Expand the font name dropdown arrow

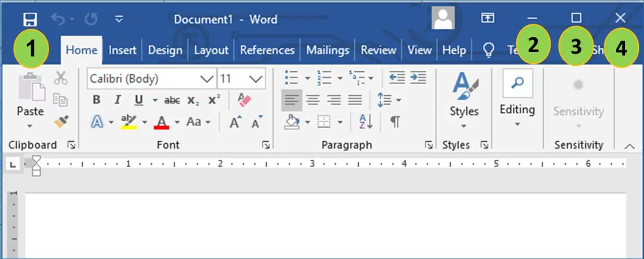(x=207, y=79)
